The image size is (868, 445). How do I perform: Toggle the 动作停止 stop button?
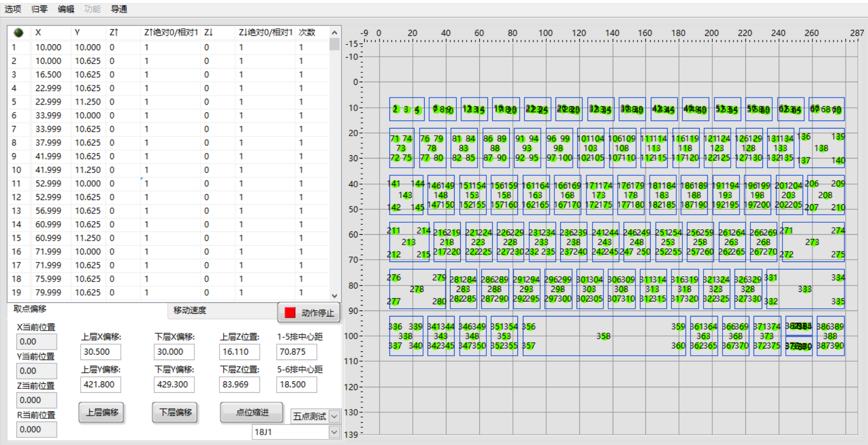pos(309,313)
